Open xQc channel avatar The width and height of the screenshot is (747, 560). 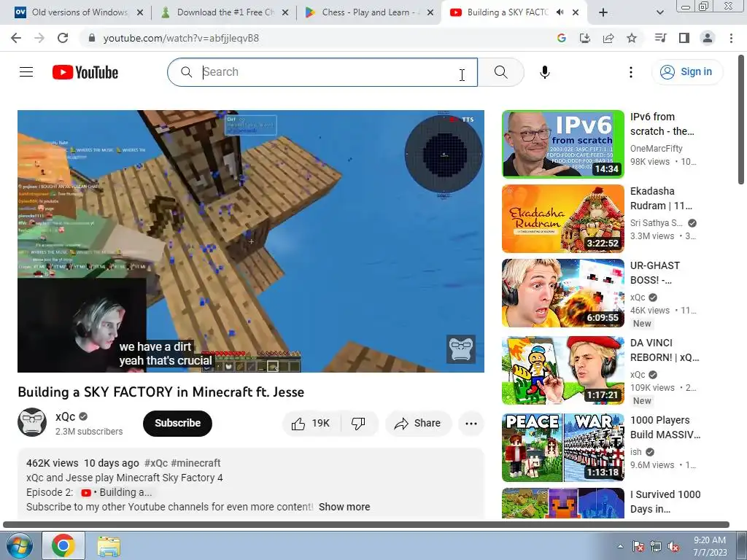[x=32, y=422]
